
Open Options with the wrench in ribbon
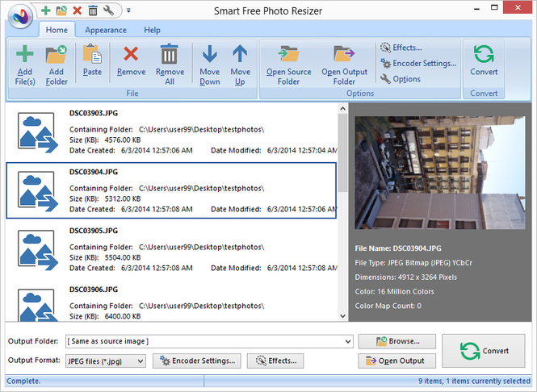[x=401, y=79]
